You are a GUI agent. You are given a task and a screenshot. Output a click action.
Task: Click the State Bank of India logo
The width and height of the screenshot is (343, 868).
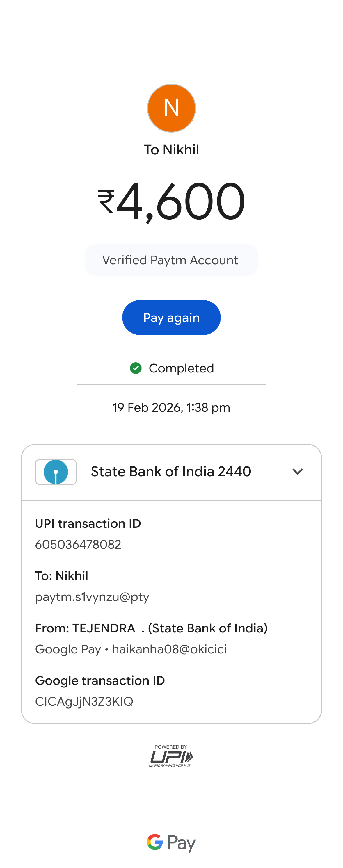click(x=56, y=472)
